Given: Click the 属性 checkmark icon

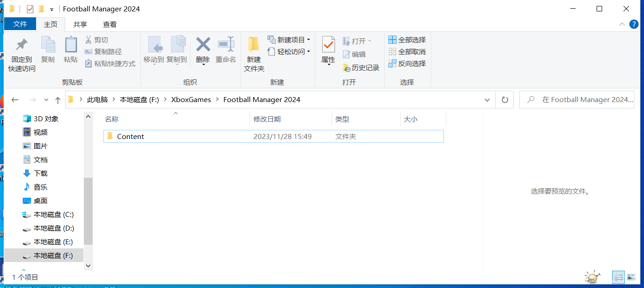Looking at the screenshot, I should [x=328, y=45].
